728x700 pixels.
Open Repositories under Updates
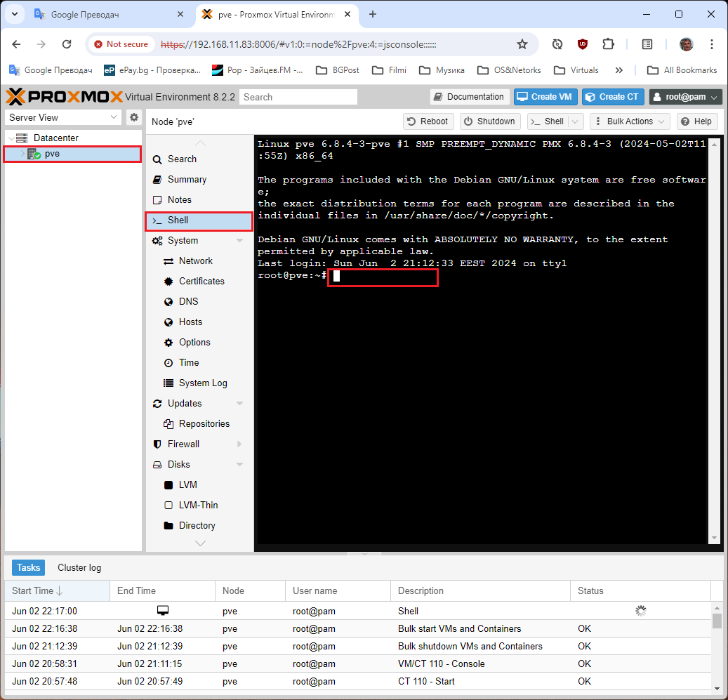pyautogui.click(x=199, y=424)
